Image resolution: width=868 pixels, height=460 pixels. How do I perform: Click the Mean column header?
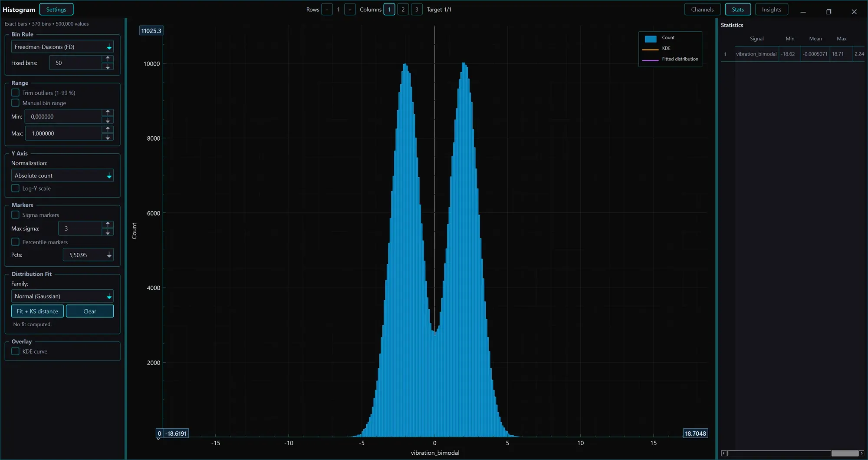(815, 39)
